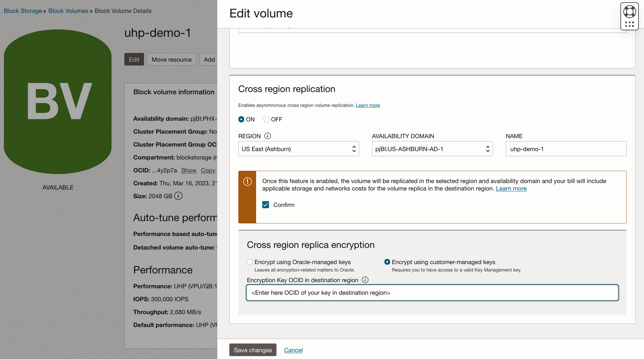644x359 pixels.
Task: Select Encrypt using Oracle-managed keys
Action: 250,262
